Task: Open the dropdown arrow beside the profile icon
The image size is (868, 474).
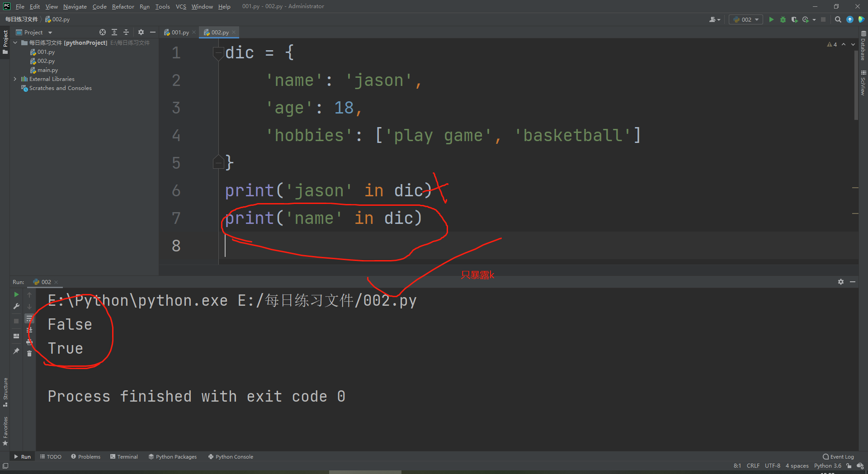Action: 814,19
